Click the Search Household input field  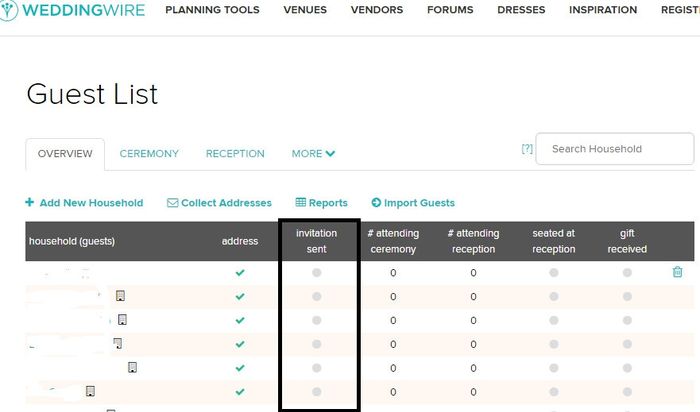pos(616,149)
